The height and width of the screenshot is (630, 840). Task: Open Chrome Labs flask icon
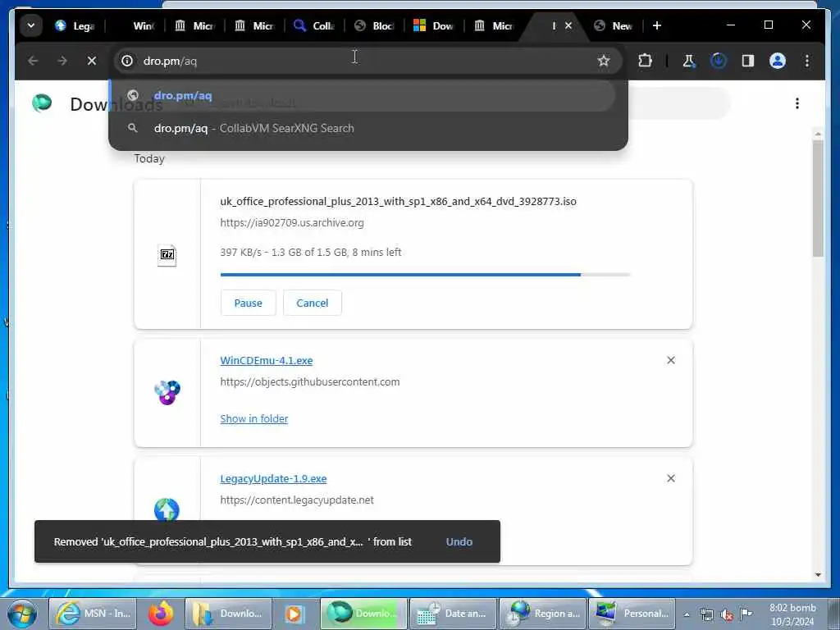[688, 61]
